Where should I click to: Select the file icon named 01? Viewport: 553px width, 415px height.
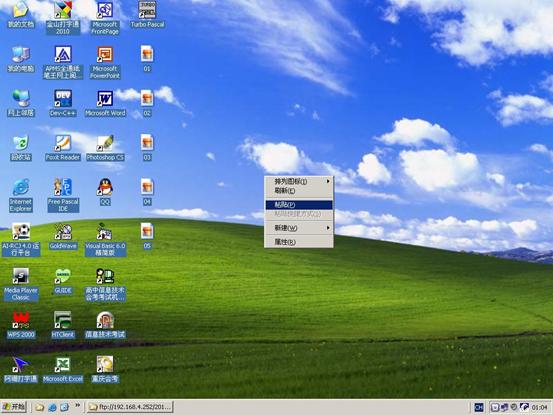tap(147, 59)
